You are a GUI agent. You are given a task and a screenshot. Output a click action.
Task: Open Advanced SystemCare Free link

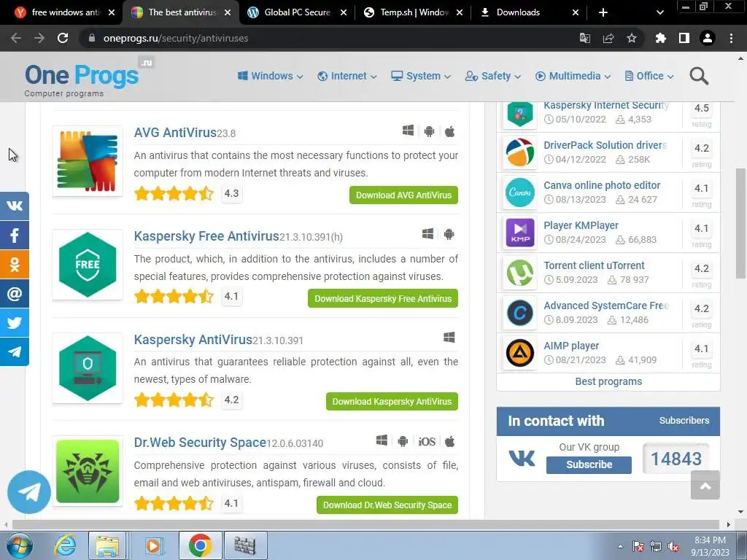pyautogui.click(x=606, y=306)
